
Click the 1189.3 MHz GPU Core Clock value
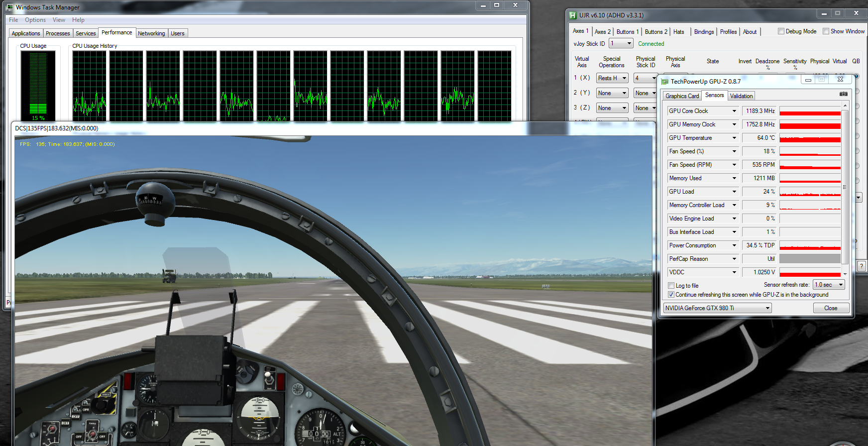tap(759, 111)
